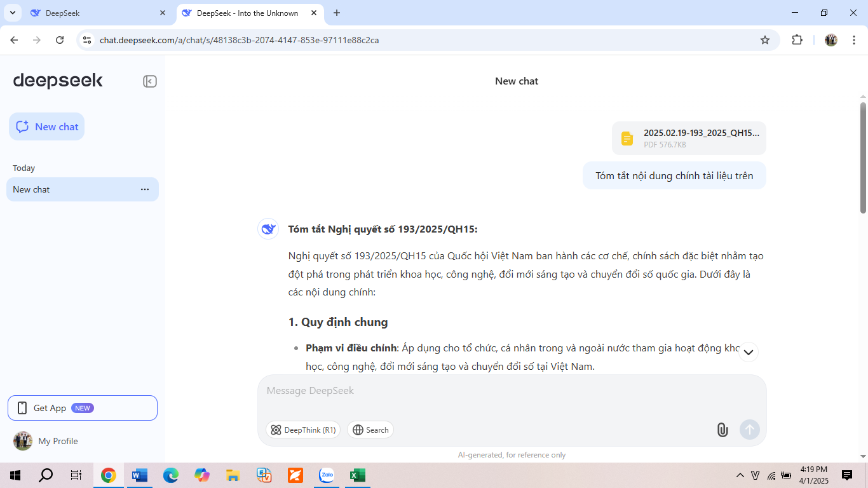
Task: Open Windows taskbar search
Action: (x=46, y=475)
